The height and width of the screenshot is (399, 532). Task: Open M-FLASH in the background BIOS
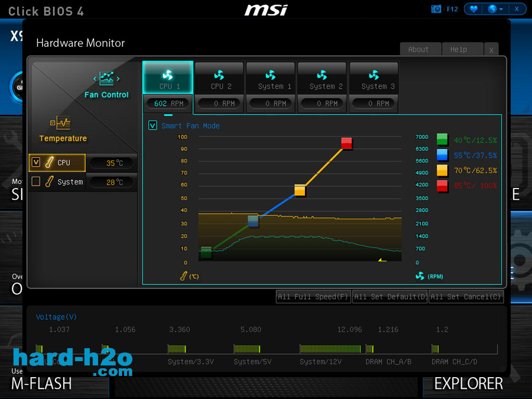point(41,384)
